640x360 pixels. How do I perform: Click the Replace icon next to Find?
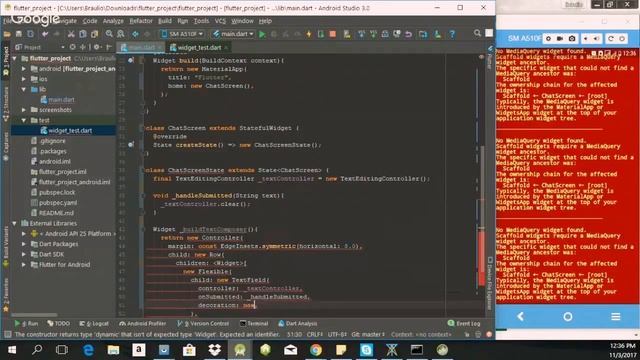click(x=121, y=34)
